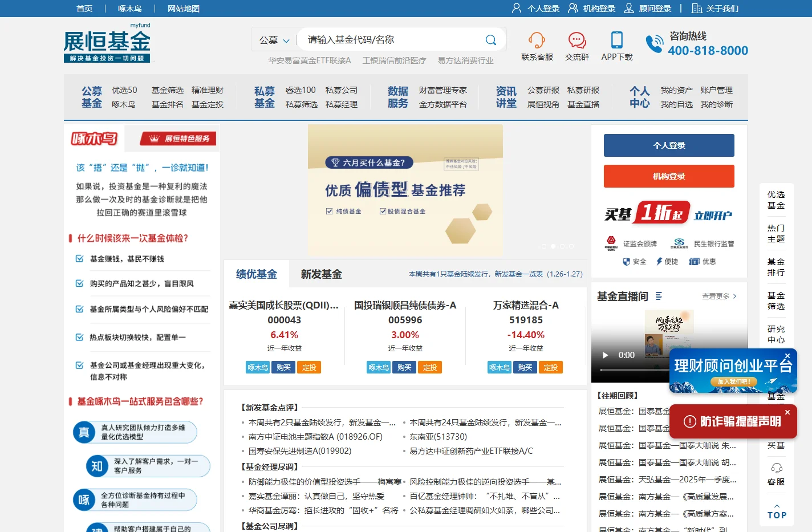Screen dimensions: 812x532
Task: Click the 证监会颁牌 emblem icon
Action: coord(611,243)
